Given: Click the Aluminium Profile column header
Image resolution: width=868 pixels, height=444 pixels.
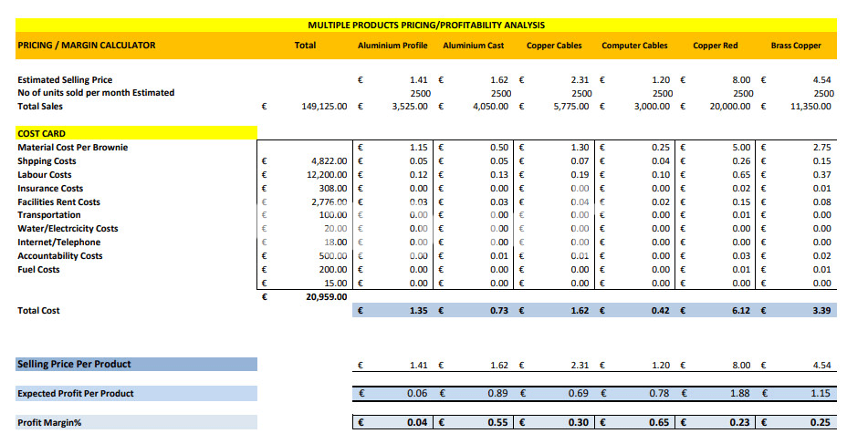Looking at the screenshot, I should point(392,46).
